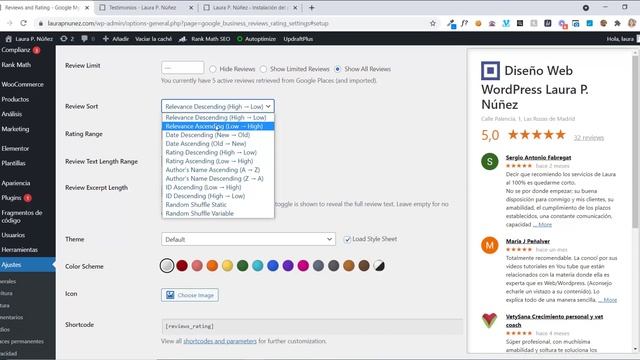Bookmark this page with the star icon

[x=433, y=23]
